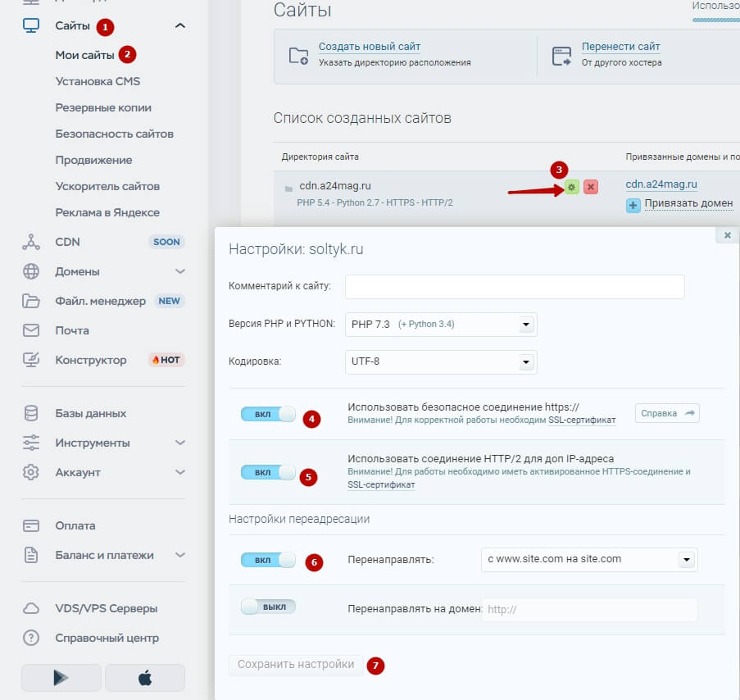Click the Справочный центр question icon
Viewport: 740px width, 700px height.
[31, 638]
